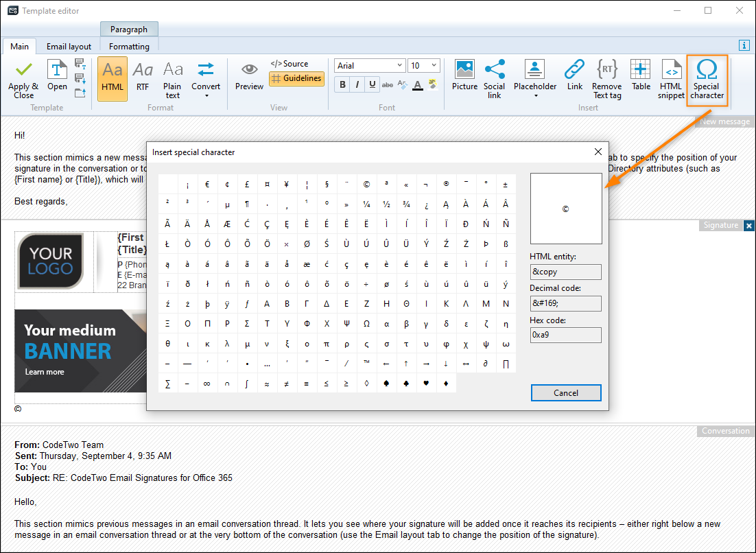Switch to the Formatting tab
Screen dimensions: 756x553
click(x=129, y=46)
